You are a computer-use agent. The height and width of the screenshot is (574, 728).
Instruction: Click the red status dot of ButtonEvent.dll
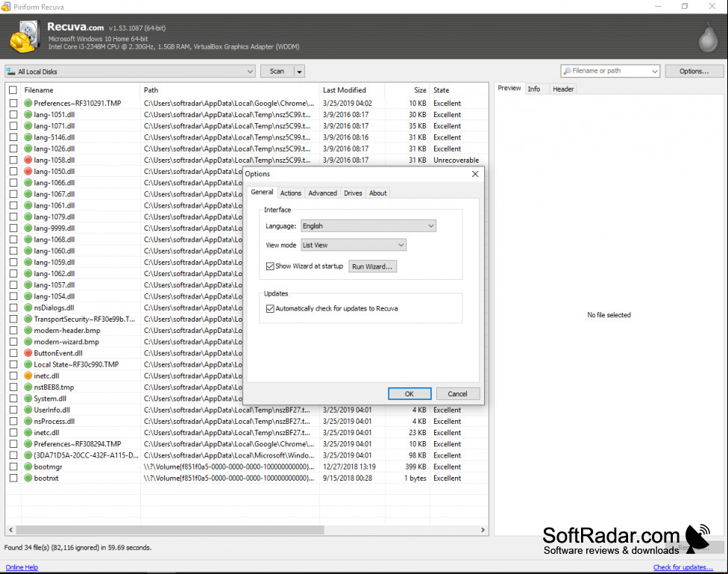(x=28, y=353)
